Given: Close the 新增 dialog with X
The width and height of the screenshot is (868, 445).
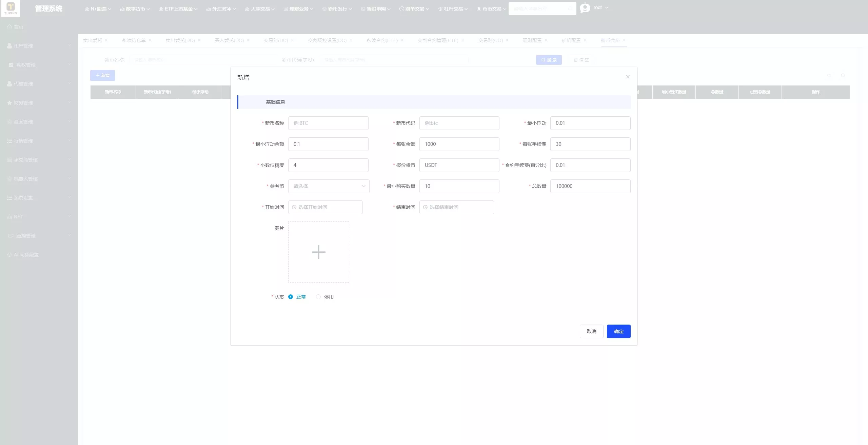Looking at the screenshot, I should coord(628,77).
